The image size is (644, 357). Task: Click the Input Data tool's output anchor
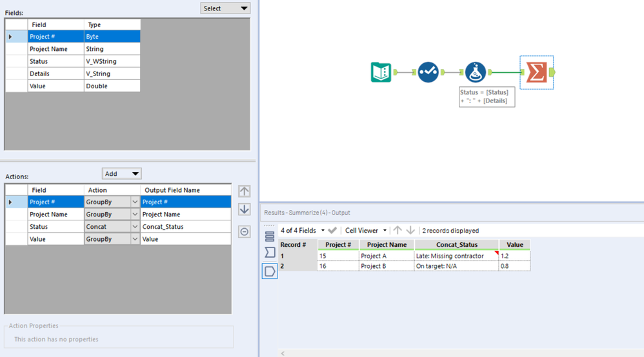[x=395, y=72]
